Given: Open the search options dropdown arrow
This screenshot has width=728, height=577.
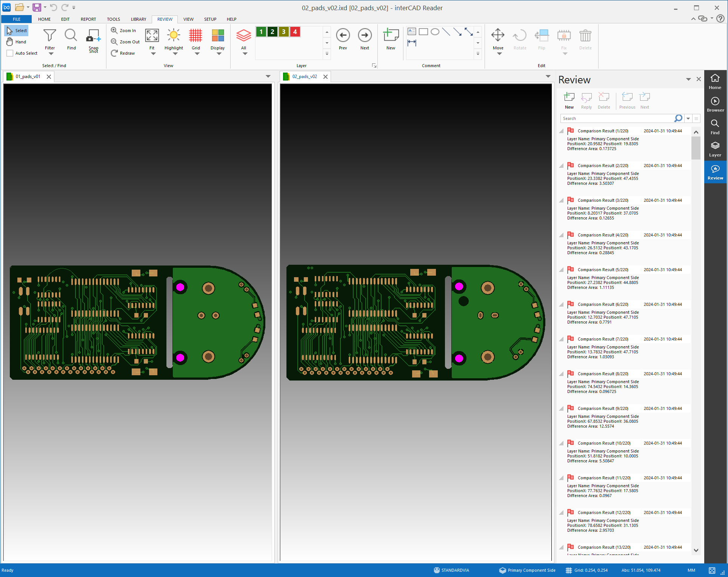Looking at the screenshot, I should [x=688, y=118].
